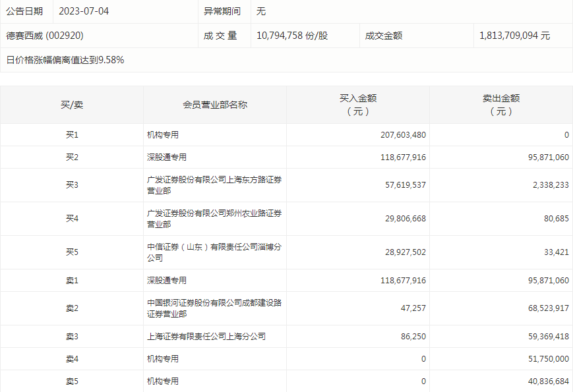Viewport: 573px width, 392px height.
Task: Select sell amount 40,836,684
Action: 549,381
